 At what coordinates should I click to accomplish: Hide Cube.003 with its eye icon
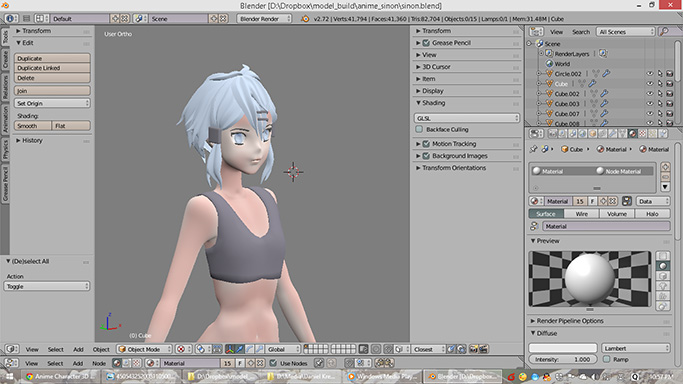(649, 104)
